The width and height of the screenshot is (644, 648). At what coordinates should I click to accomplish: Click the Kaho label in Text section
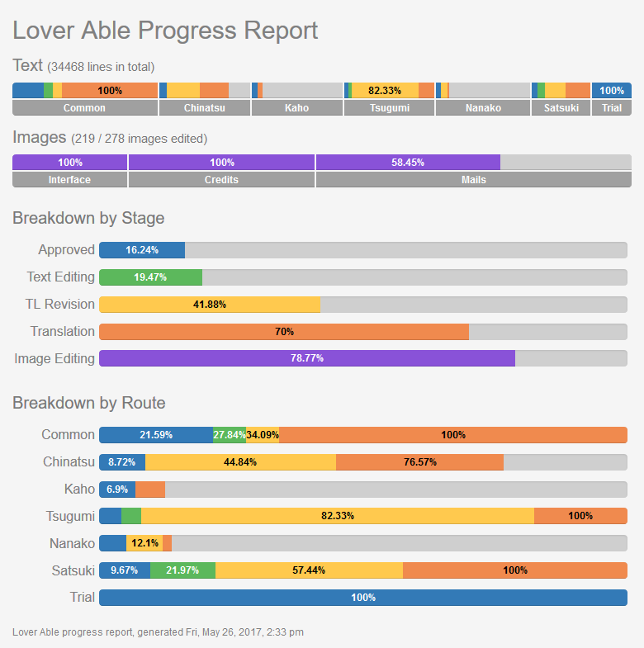point(296,108)
